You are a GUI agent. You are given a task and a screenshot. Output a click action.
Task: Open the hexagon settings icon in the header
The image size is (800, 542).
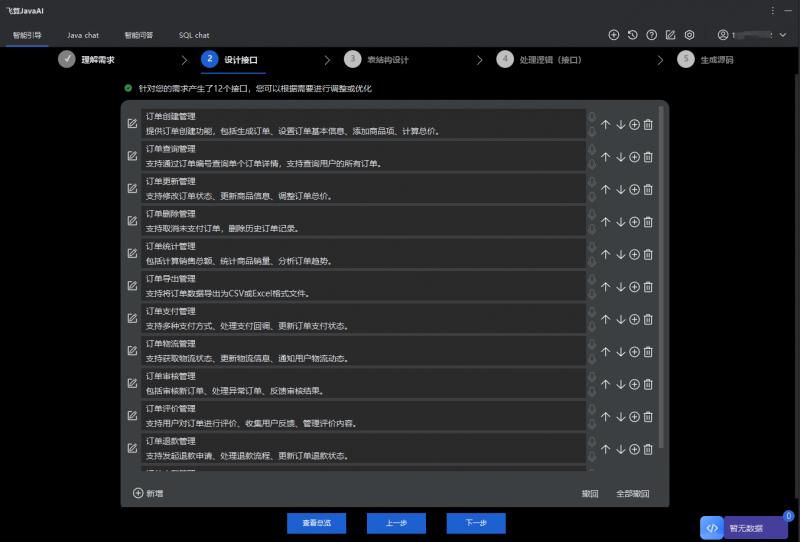(689, 35)
